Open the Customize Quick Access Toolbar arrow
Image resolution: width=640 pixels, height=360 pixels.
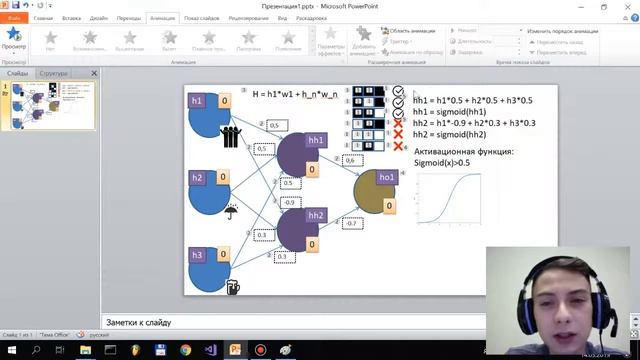tap(50, 6)
